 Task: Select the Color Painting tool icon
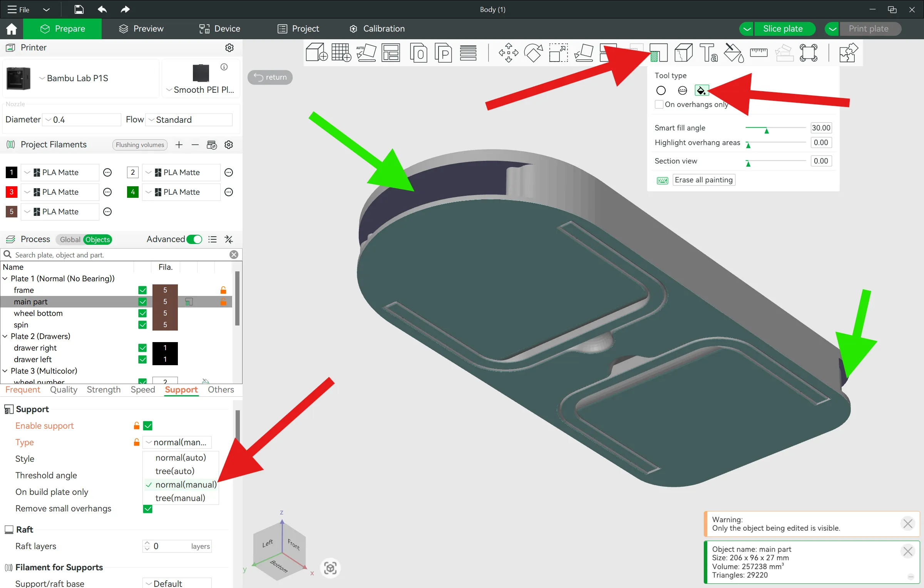(733, 53)
